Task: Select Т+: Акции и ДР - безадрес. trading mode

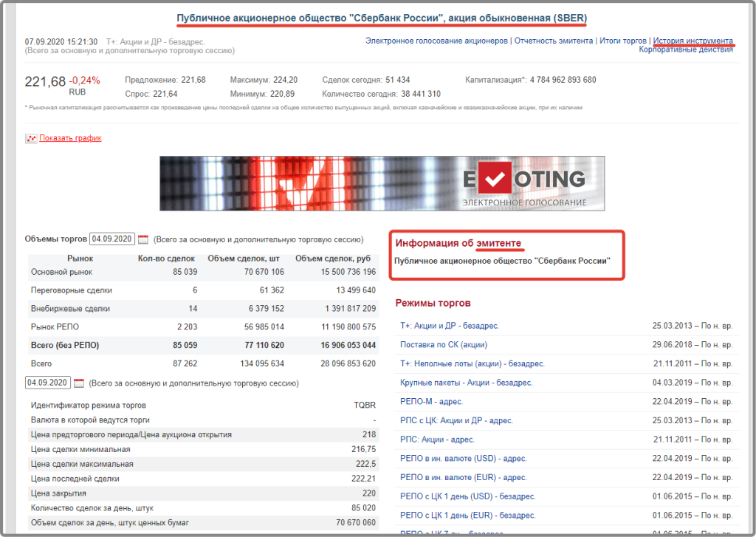Action: [x=449, y=326]
